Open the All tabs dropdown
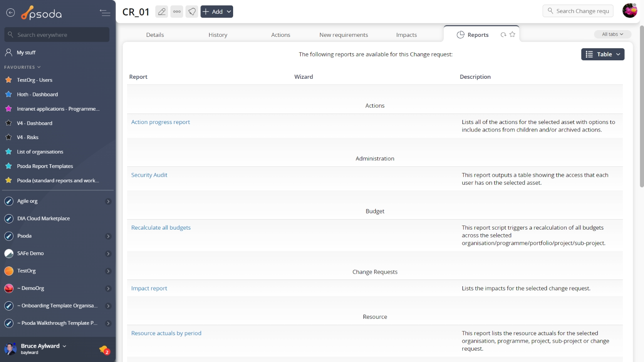Viewport: 644px width, 362px height. click(612, 34)
